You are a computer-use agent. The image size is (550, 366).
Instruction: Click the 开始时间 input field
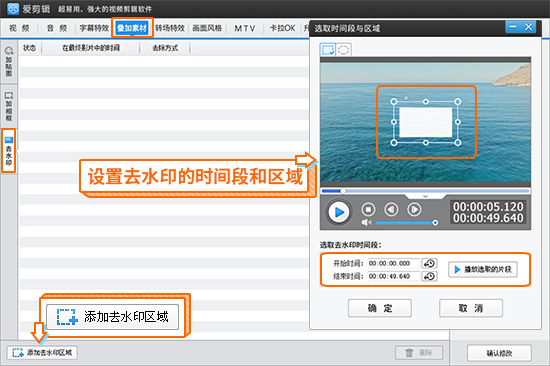(x=394, y=263)
